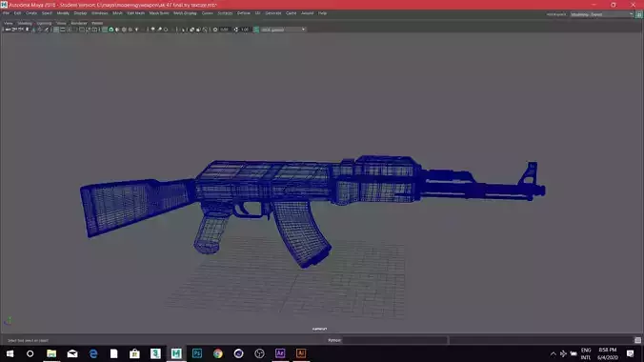Screen dimensions: 644x362
Task: Open After Effects from taskbar
Action: (280, 353)
